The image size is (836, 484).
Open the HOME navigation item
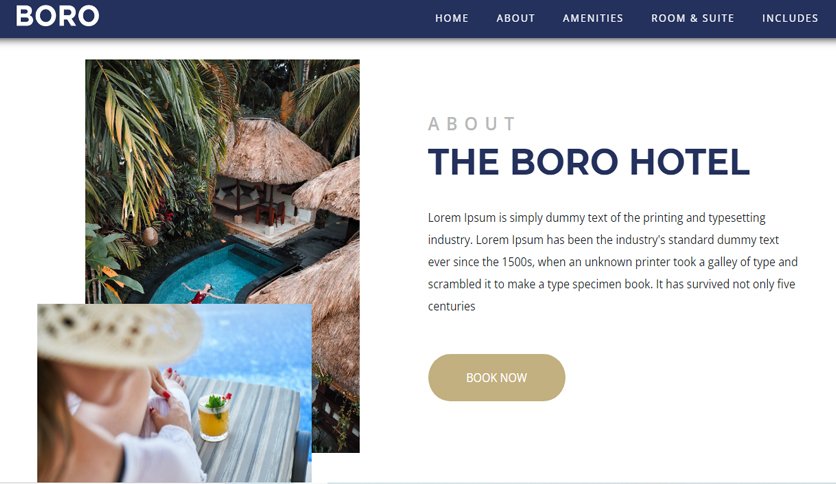(x=452, y=18)
